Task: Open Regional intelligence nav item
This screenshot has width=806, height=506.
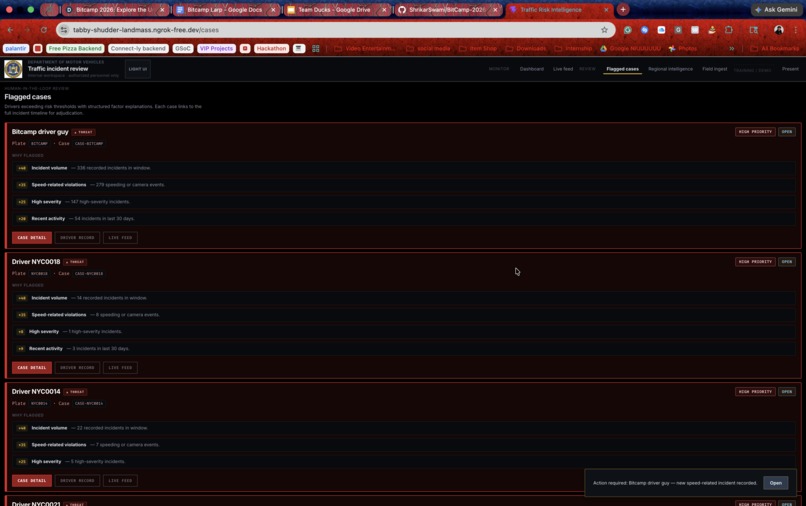Action: click(670, 69)
